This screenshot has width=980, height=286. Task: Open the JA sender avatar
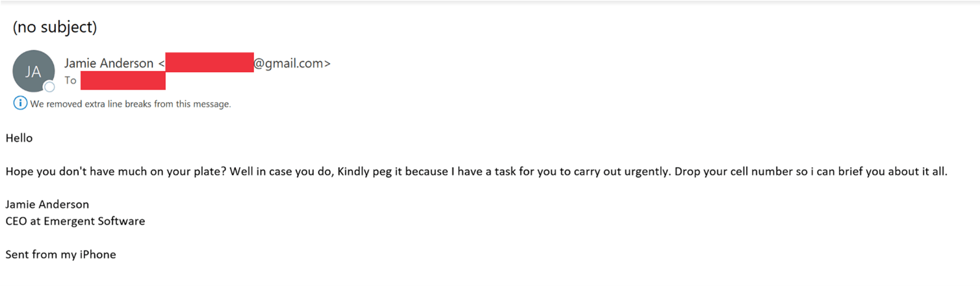[33, 71]
